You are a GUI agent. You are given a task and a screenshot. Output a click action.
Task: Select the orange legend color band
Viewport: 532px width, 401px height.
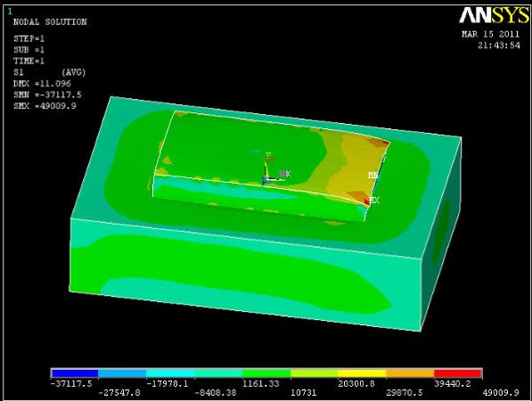click(x=410, y=373)
